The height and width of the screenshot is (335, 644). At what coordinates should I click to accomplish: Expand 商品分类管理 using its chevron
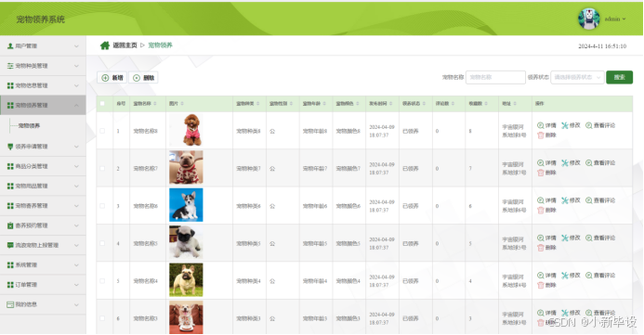[76, 166]
